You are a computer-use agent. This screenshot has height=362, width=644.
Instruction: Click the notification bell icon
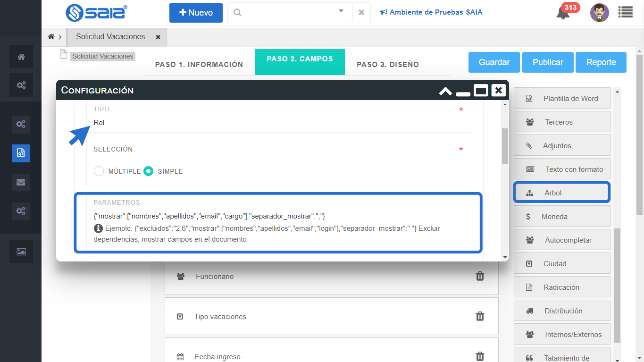[x=562, y=13]
